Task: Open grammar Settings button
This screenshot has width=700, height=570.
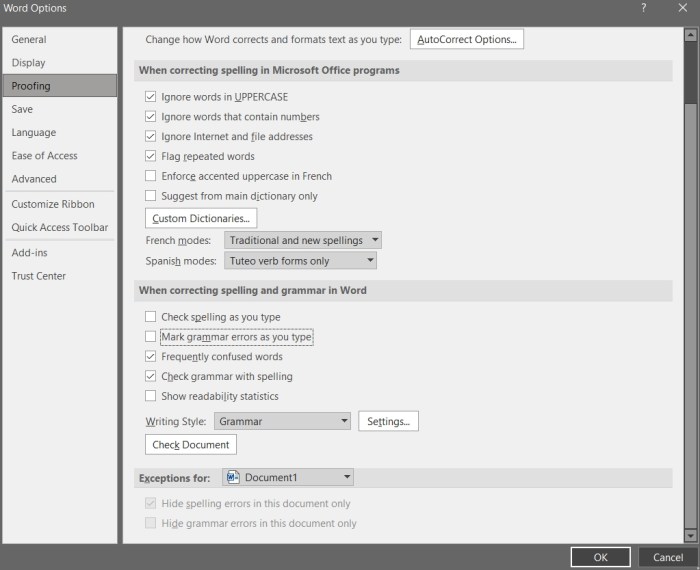Action: coord(388,421)
